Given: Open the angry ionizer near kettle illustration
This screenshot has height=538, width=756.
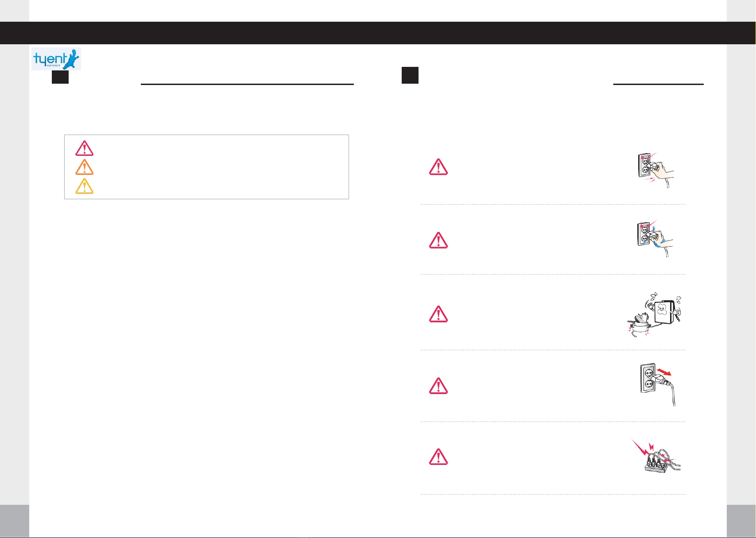Looking at the screenshot, I should (x=654, y=316).
